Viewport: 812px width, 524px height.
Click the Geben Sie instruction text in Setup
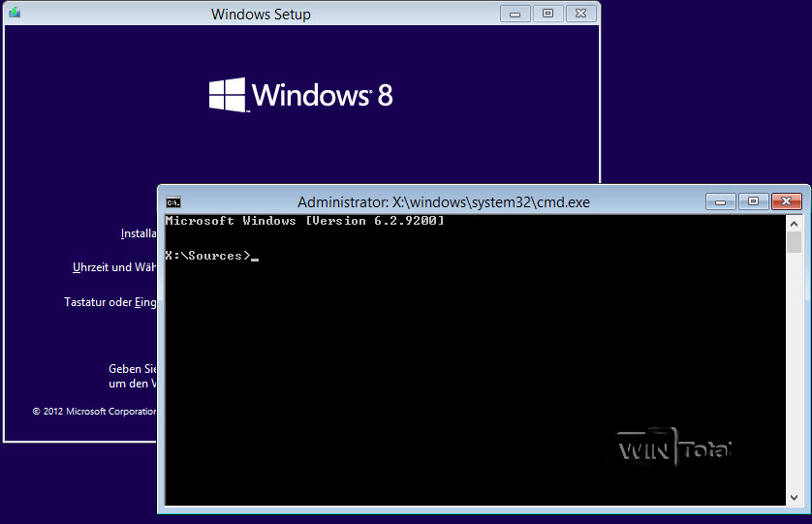[x=132, y=376]
